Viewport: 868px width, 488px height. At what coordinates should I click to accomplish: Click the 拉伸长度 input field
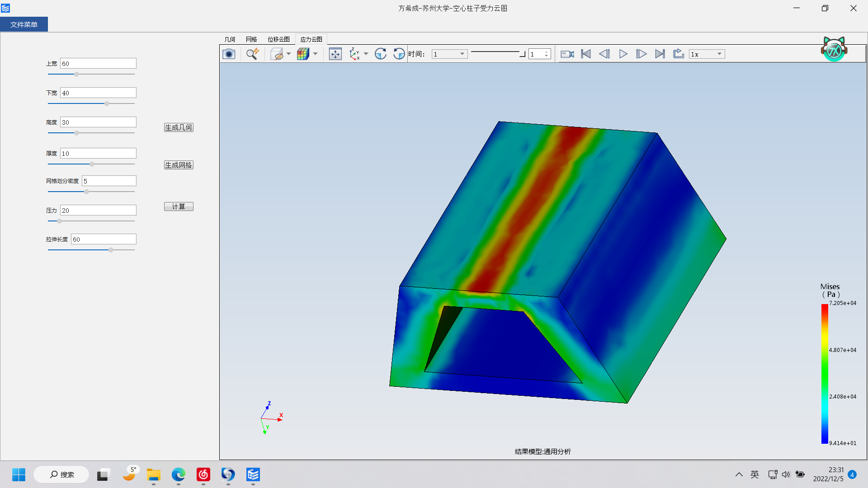(104, 239)
